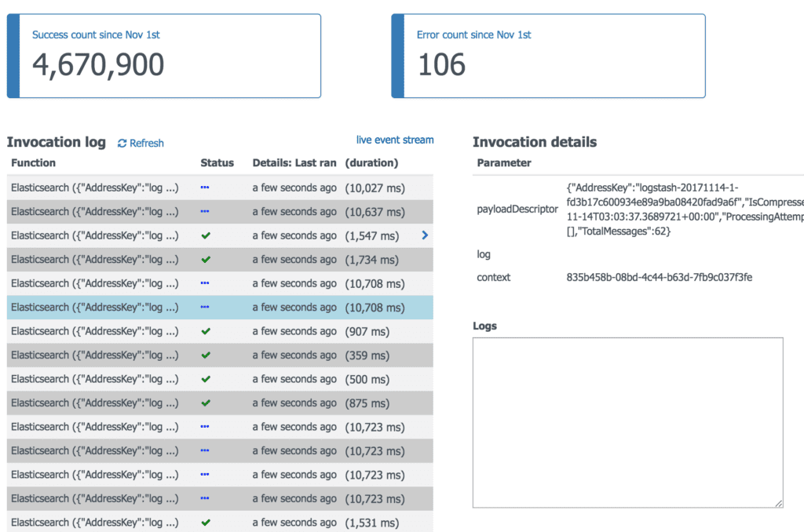Select the Error count since Nov 1st card
The height and width of the screenshot is (532, 804).
click(x=548, y=55)
